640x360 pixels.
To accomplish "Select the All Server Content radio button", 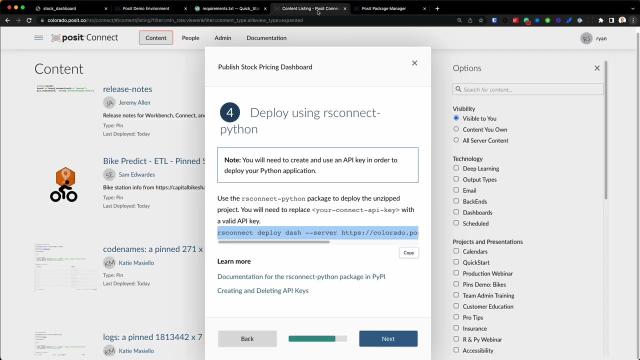I will pos(456,140).
